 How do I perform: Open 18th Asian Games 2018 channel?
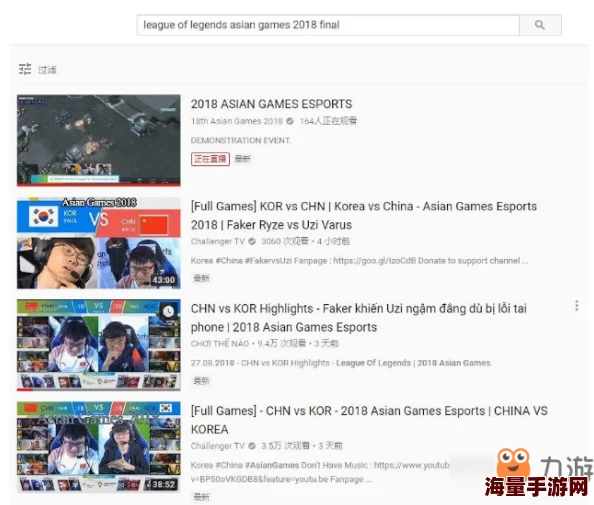(x=237, y=121)
